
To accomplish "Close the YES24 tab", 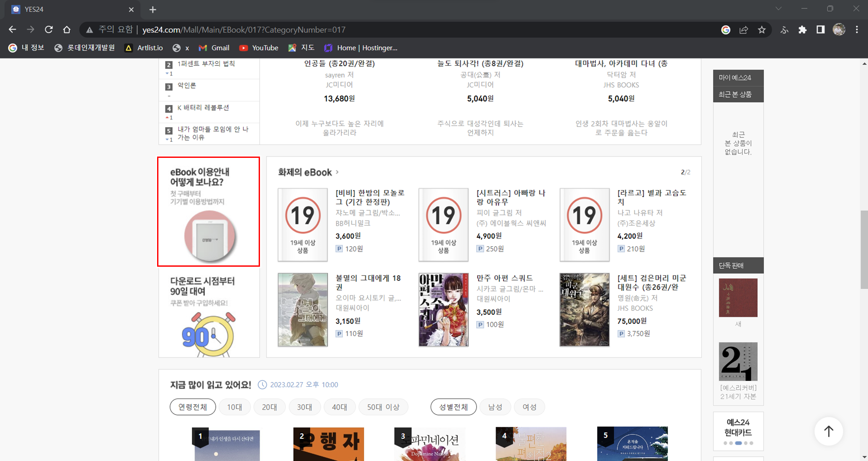I will point(132,9).
